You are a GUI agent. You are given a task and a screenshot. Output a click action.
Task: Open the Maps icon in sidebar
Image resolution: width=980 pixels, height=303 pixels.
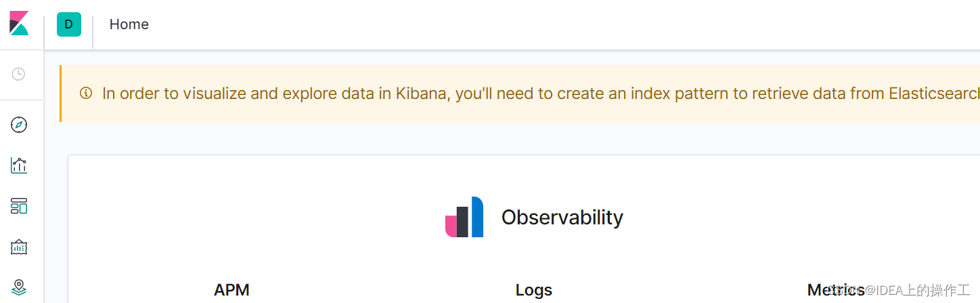(x=19, y=287)
